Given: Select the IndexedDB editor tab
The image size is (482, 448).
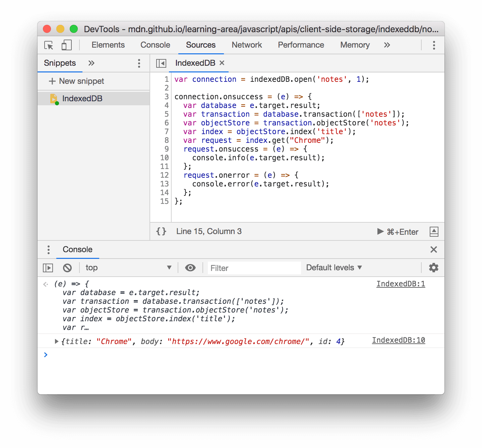Looking at the screenshot, I should tap(195, 63).
